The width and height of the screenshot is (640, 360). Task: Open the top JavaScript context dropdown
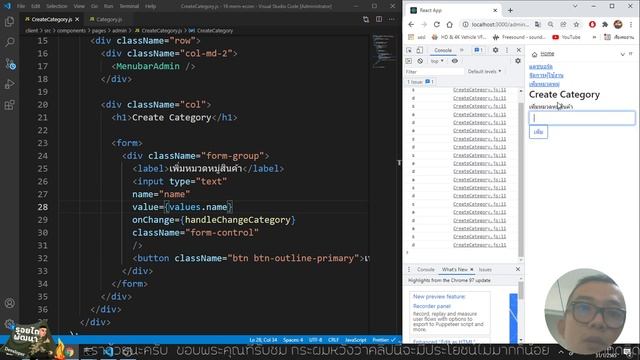pyautogui.click(x=437, y=61)
